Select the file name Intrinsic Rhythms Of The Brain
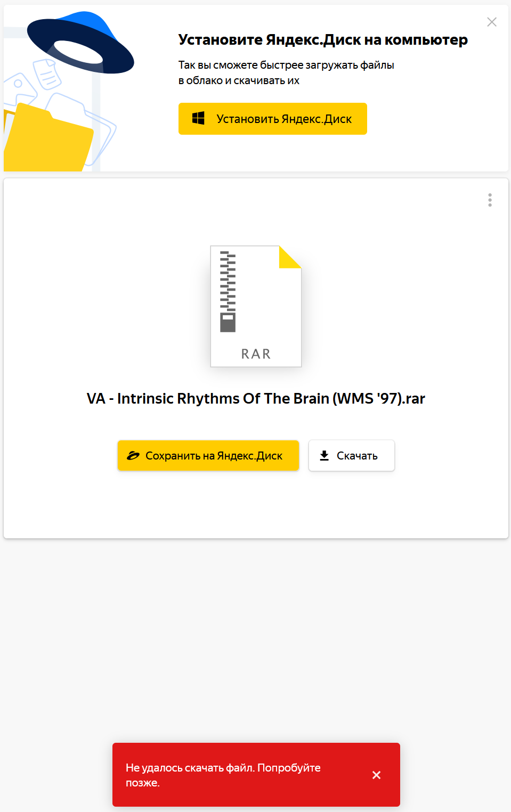The width and height of the screenshot is (511, 812). pos(256,399)
